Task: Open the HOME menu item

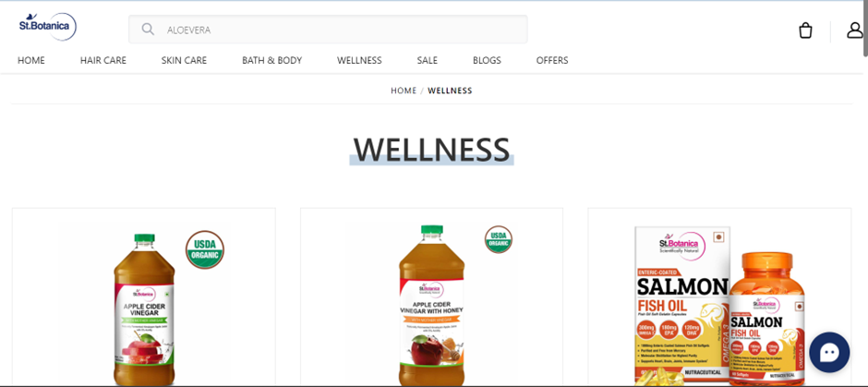Action: [x=31, y=60]
